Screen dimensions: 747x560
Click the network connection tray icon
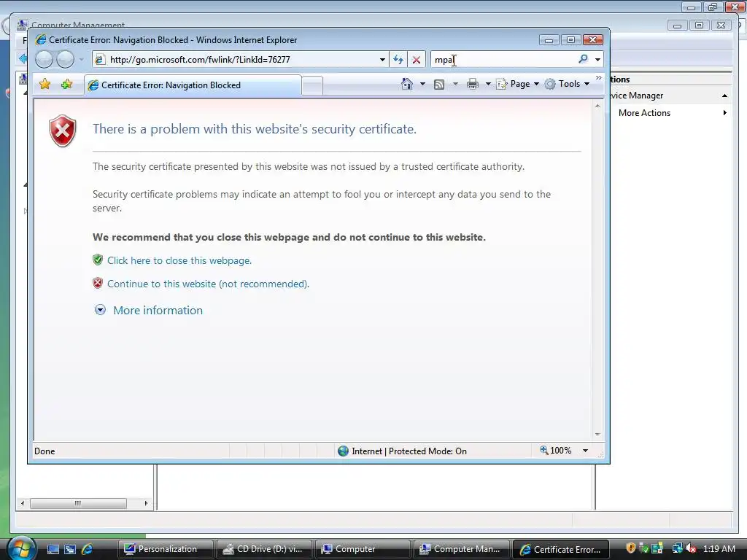click(x=677, y=548)
